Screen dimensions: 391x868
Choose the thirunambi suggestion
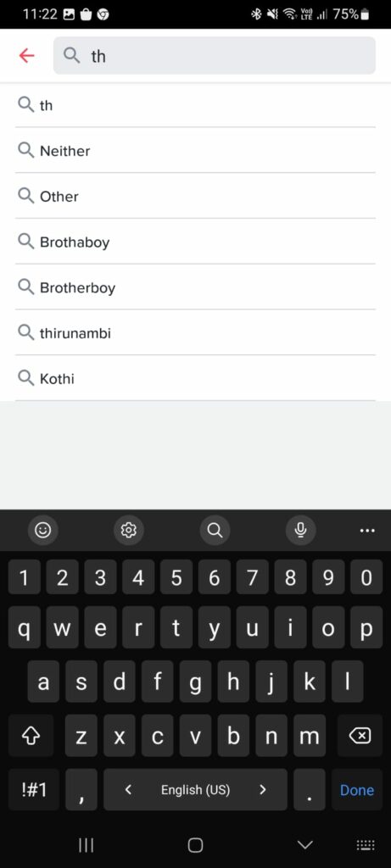click(x=195, y=332)
